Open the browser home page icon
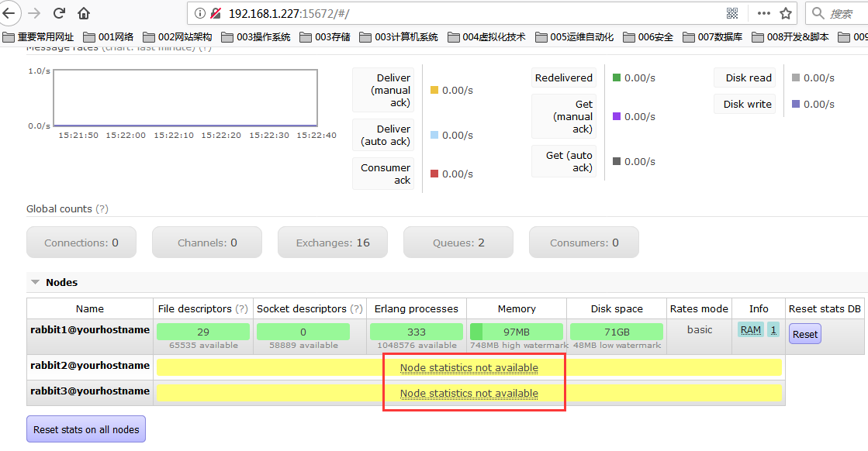The image size is (868, 451). [x=83, y=13]
